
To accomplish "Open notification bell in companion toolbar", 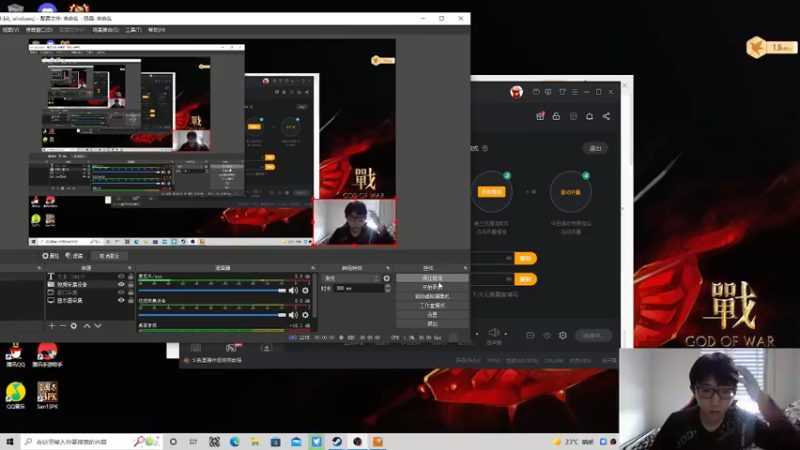I will click(589, 116).
